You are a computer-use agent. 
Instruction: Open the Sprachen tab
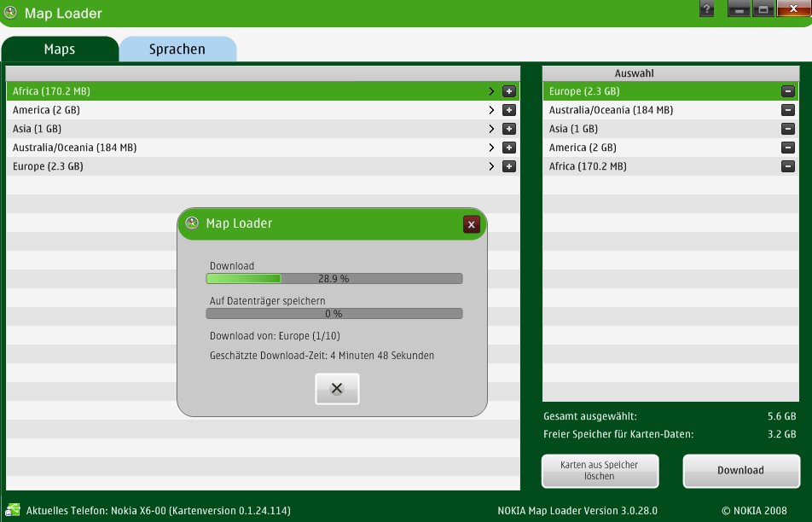pyautogui.click(x=177, y=49)
